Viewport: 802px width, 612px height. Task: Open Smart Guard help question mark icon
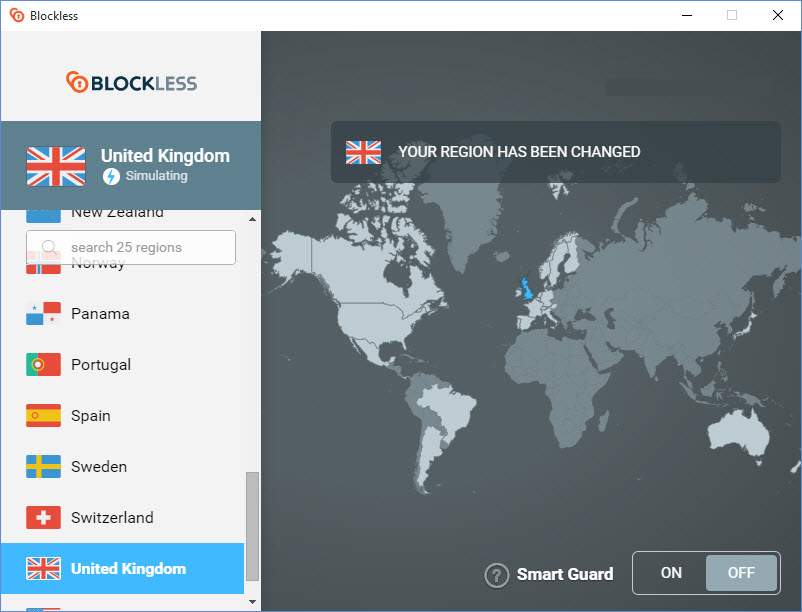pyautogui.click(x=496, y=575)
